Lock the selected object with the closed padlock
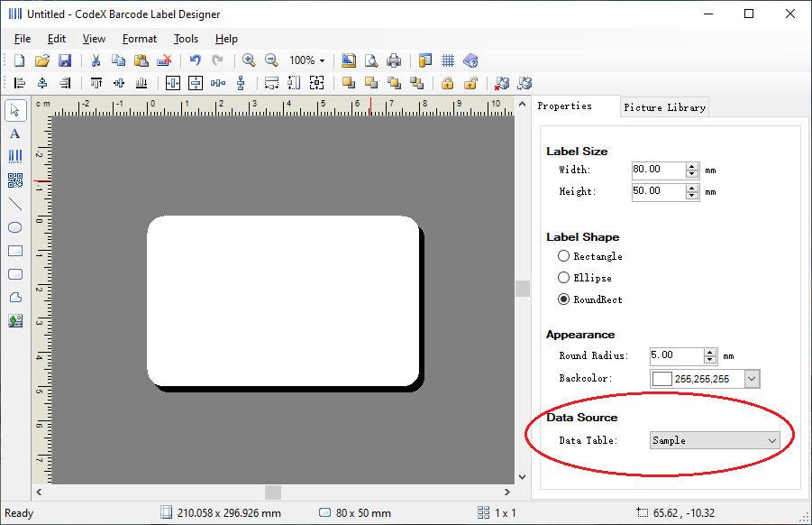This screenshot has height=525, width=812. pos(447,83)
